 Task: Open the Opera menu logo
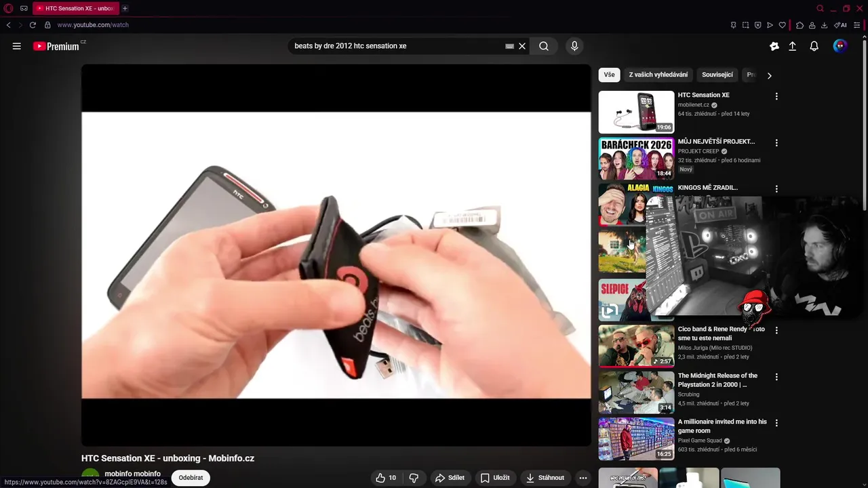pos(9,8)
